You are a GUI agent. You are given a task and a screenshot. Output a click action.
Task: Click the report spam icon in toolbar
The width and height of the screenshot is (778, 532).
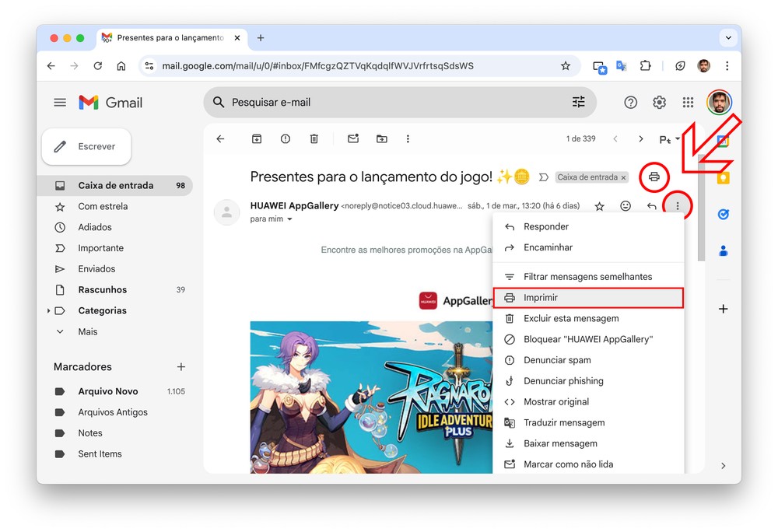(x=286, y=139)
